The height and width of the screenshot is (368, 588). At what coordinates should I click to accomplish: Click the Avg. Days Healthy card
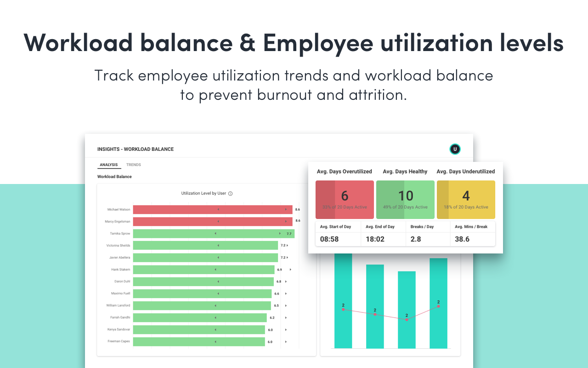(x=405, y=199)
